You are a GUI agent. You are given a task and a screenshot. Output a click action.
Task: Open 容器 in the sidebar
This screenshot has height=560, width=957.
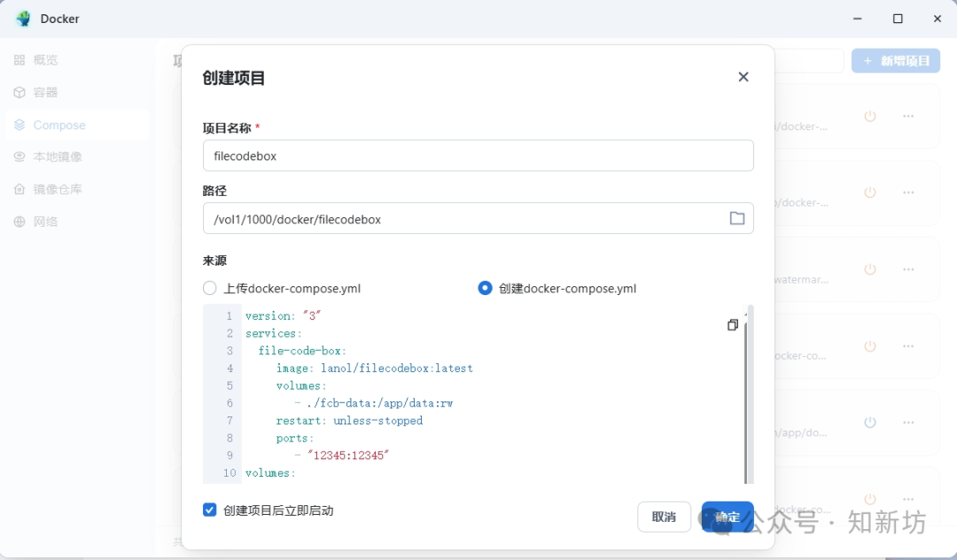[77, 92]
